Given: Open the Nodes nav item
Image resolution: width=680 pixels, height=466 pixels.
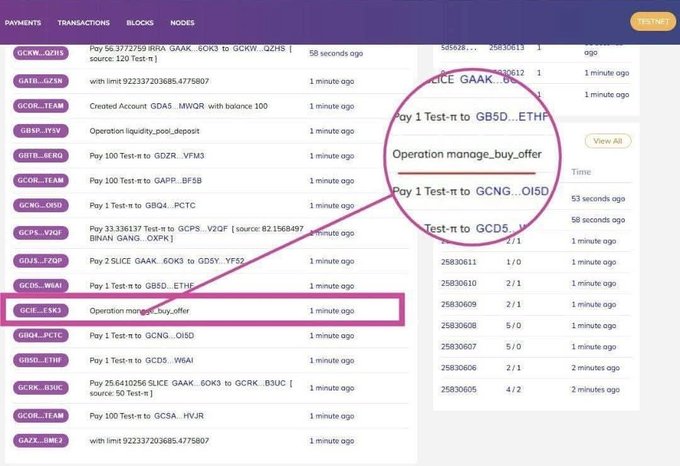Looking at the screenshot, I should [x=182, y=23].
